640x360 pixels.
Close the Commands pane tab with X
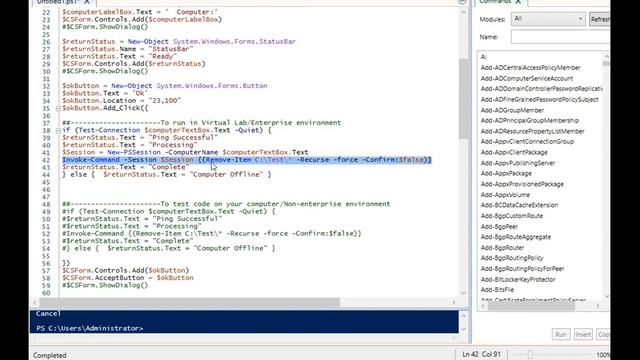[518, 2]
